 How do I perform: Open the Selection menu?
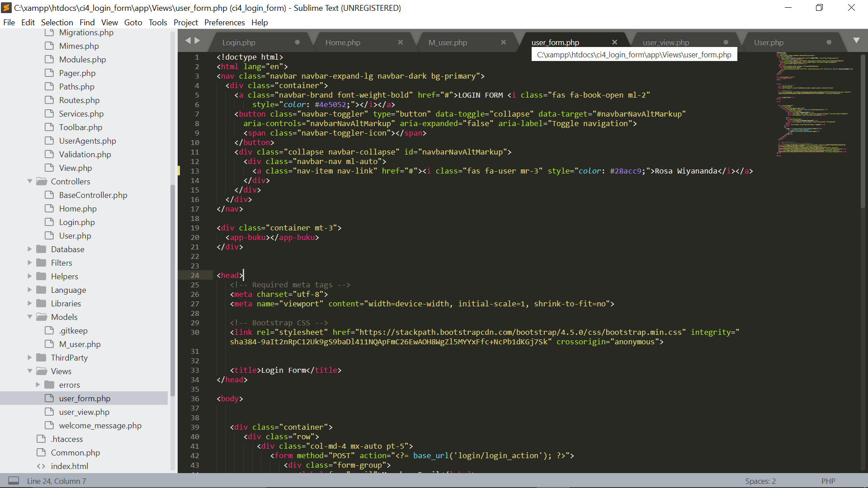[57, 23]
